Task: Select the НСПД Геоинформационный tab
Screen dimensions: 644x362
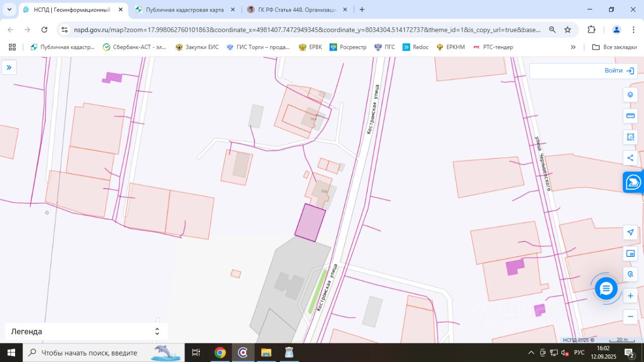Action: point(71,10)
